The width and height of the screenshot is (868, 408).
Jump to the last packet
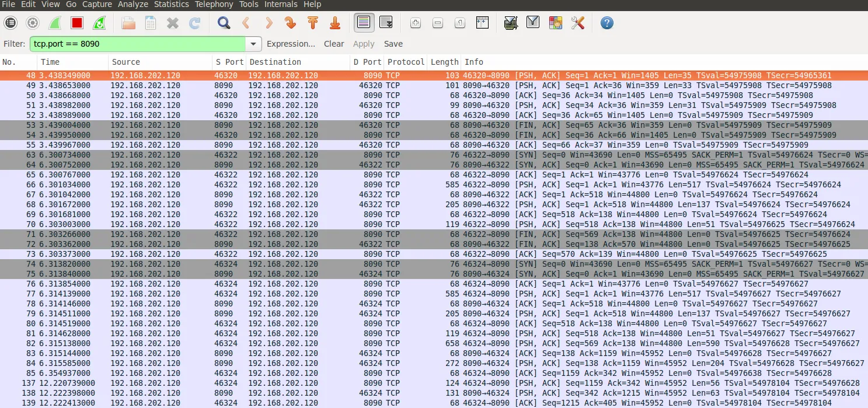pos(334,23)
